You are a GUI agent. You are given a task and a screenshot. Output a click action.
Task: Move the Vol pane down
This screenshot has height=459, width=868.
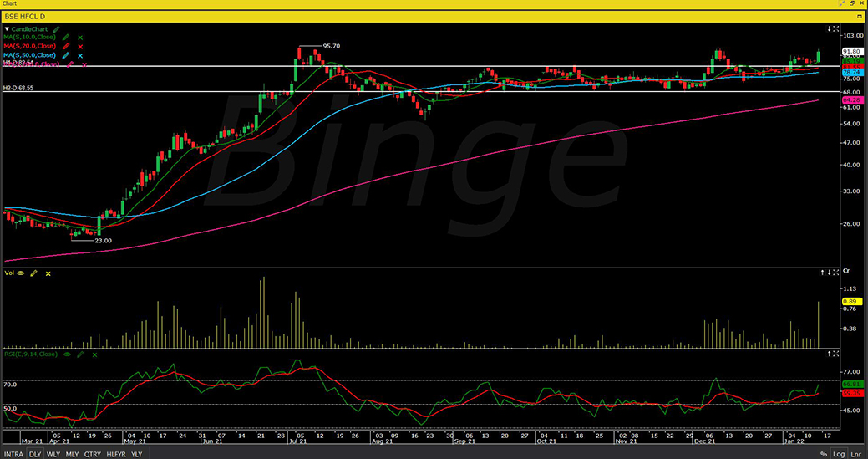click(830, 272)
